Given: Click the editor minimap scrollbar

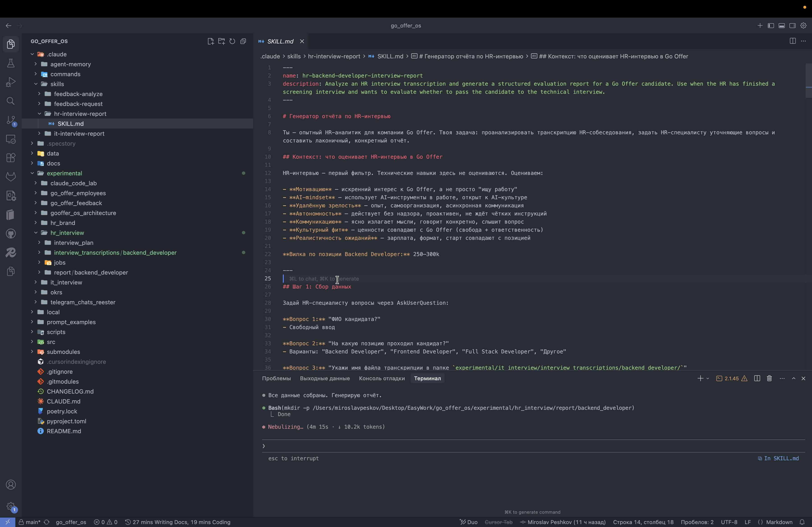Looking at the screenshot, I should [809, 80].
